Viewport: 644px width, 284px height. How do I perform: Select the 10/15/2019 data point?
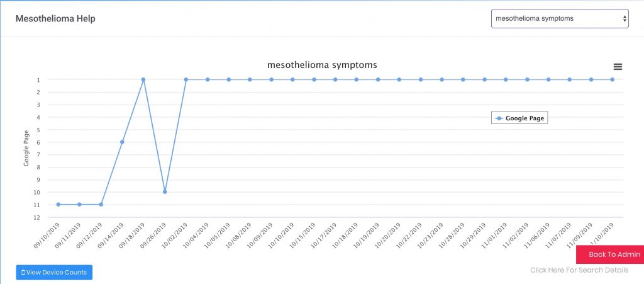point(314,79)
